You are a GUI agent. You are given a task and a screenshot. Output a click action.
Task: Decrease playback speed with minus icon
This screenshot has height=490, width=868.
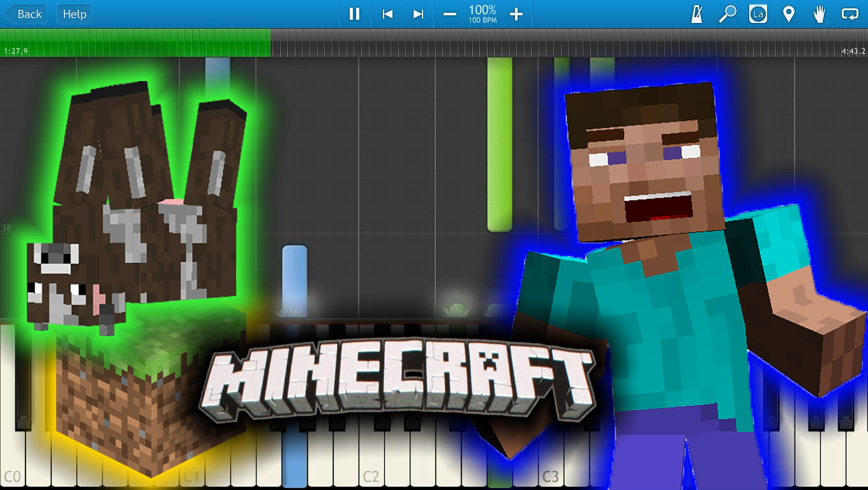[450, 14]
